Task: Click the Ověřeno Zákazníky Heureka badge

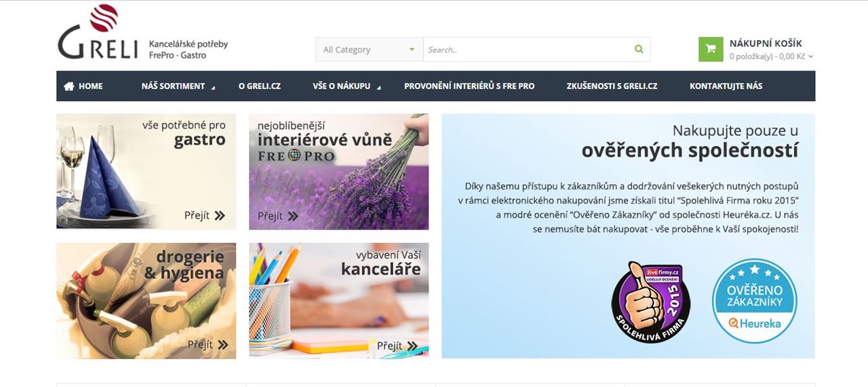Action: (x=753, y=301)
